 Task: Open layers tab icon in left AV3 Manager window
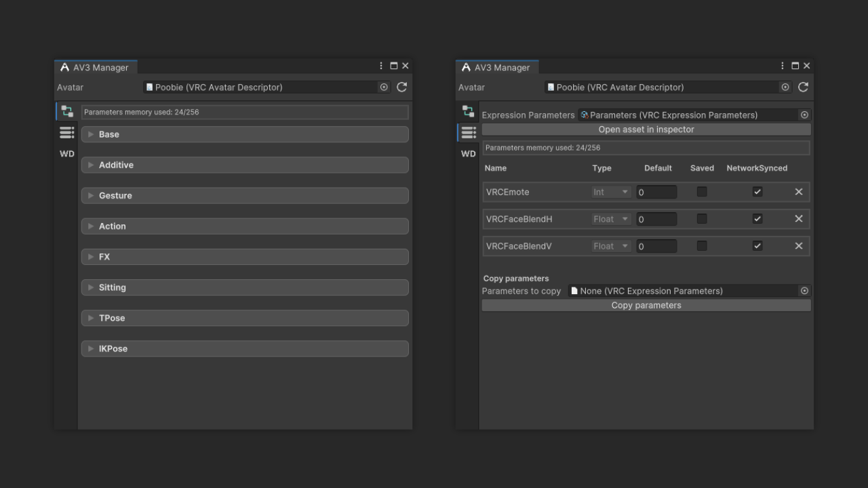[66, 111]
